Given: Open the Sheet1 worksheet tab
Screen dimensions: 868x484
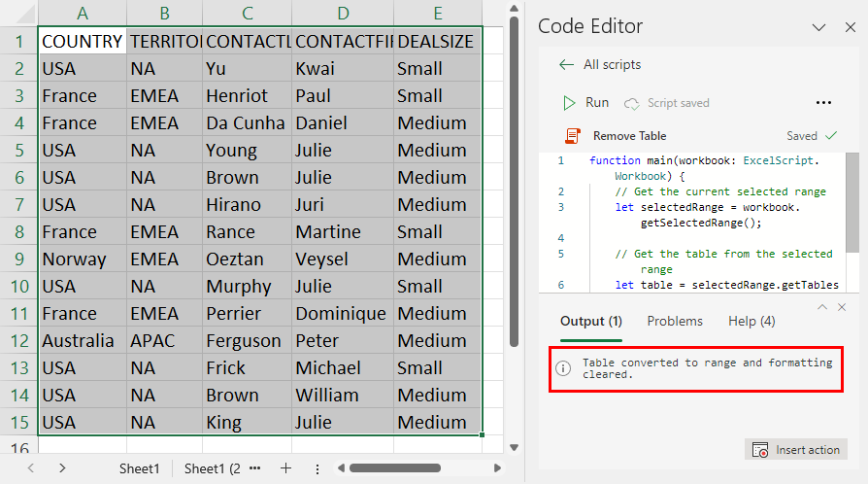Looking at the screenshot, I should 140,469.
